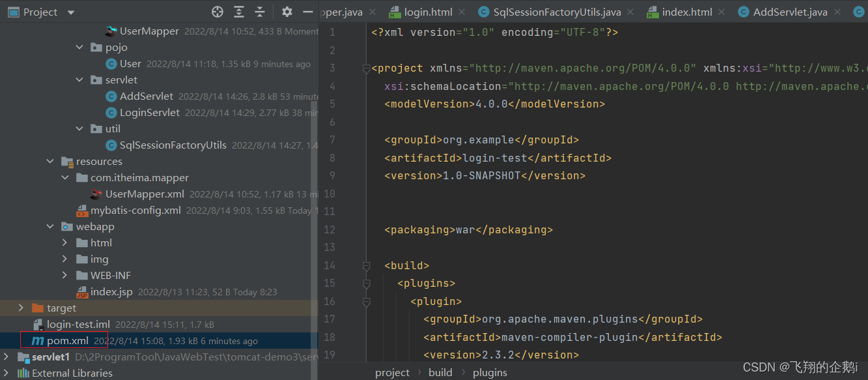This screenshot has width=868, height=380.
Task: Click the version 1.0-SNAPSHOT line
Action: coord(484,175)
